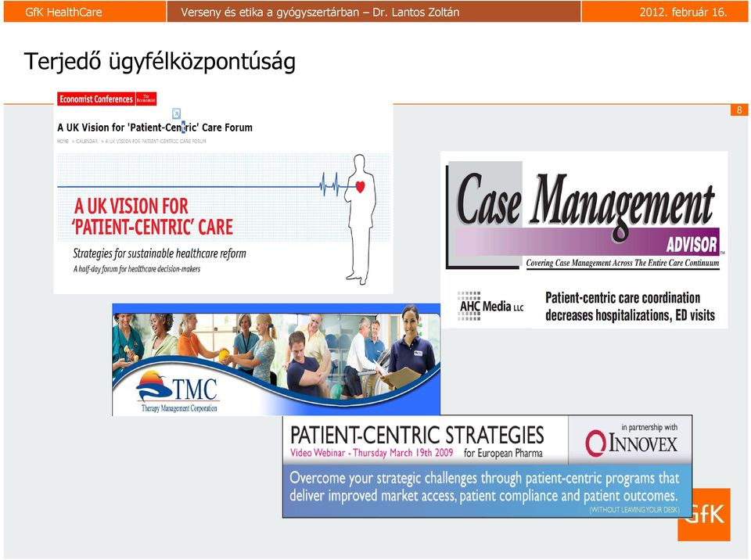This screenshot has width=751, height=560.
Task: Click the date '2012. február 16.'
Action: click(684, 12)
